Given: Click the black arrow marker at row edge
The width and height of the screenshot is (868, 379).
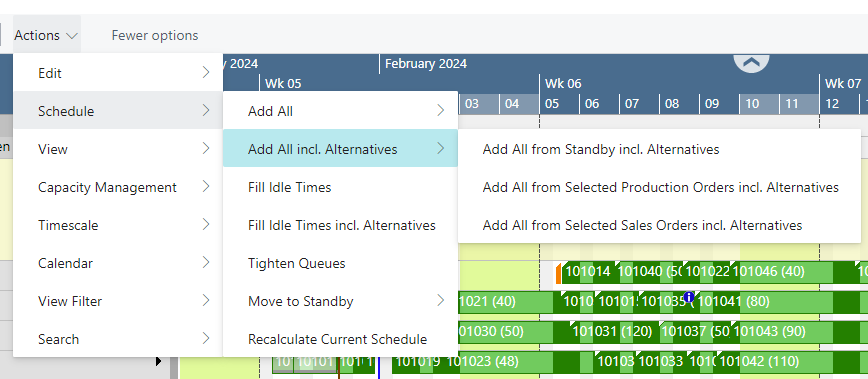Looking at the screenshot, I should (x=159, y=361).
